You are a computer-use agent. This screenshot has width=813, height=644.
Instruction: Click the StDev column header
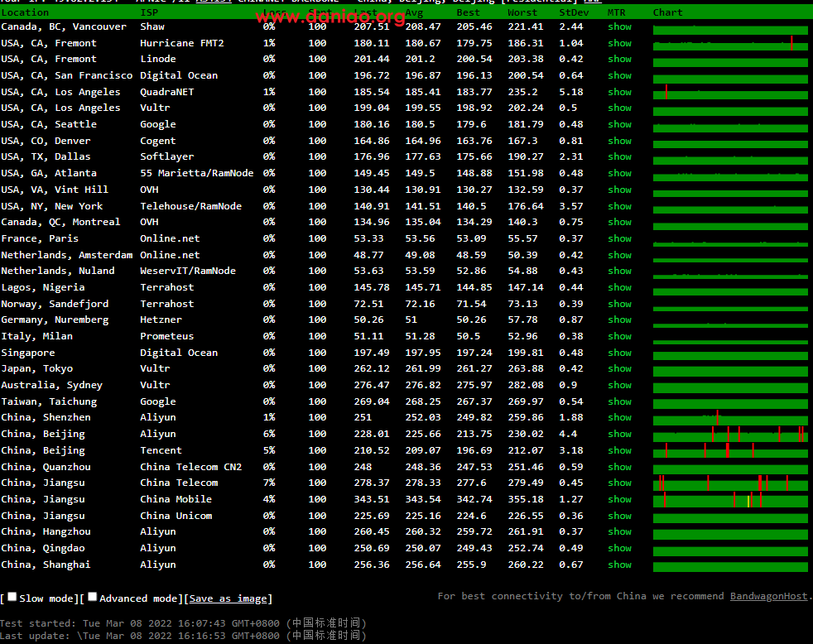[x=574, y=12]
